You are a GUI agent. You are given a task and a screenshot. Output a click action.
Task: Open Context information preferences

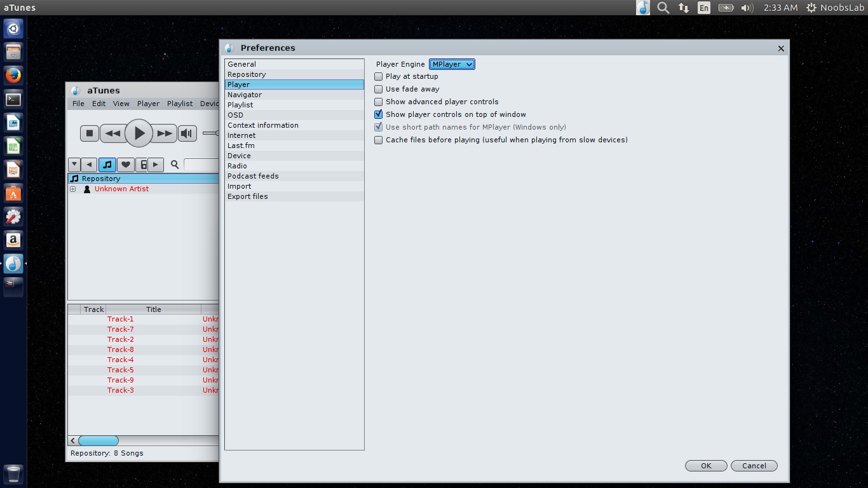[x=294, y=125]
